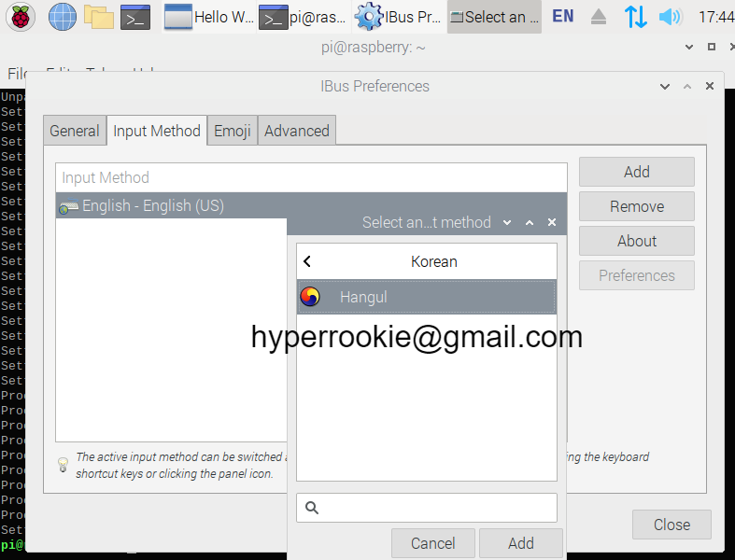This screenshot has height=560, width=735.
Task: Click the clock showing 17:44
Action: pos(716,18)
